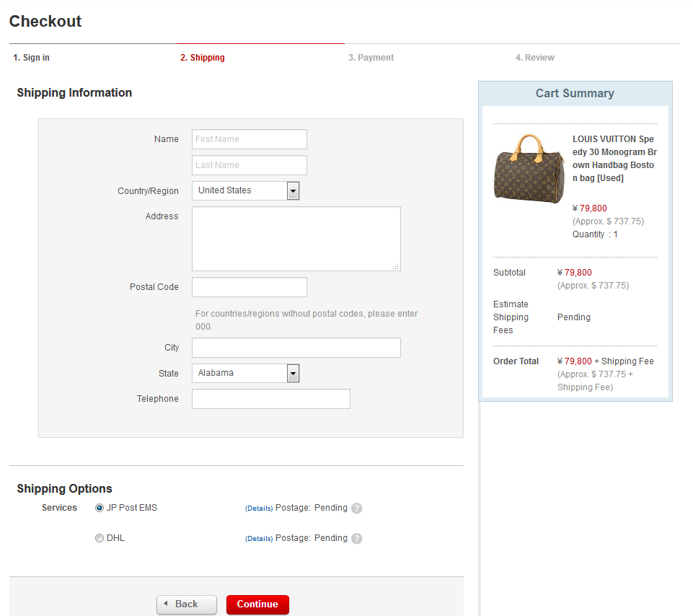Click the Address textarea resize grip
The width and height of the screenshot is (693, 616).
(396, 266)
